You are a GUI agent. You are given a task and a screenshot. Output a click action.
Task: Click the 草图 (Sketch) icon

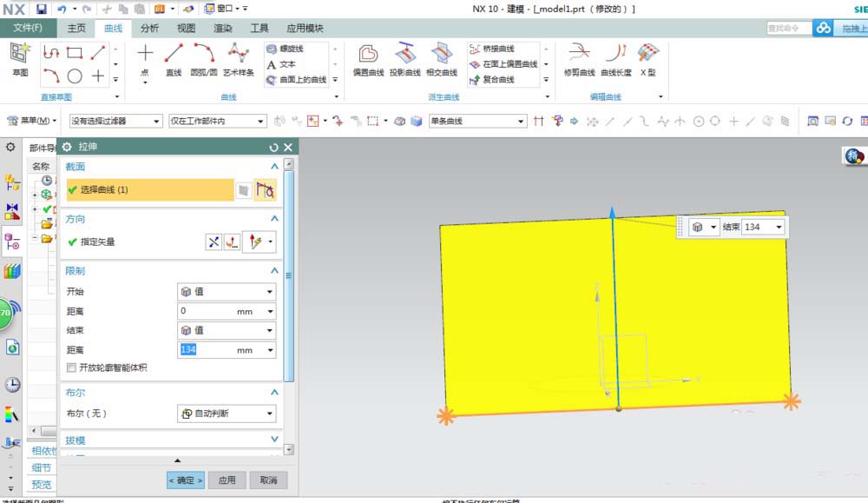tap(19, 58)
